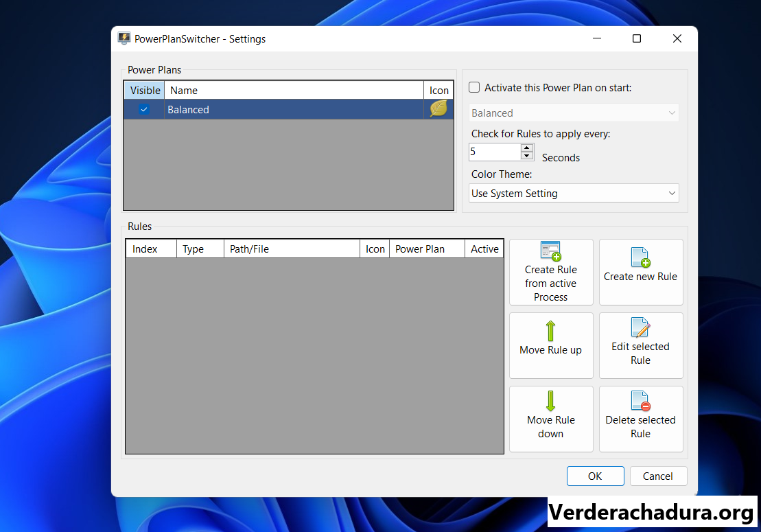Open the disabled Balanced power plan dropdown
Viewport: 761px width, 532px height.
[574, 113]
